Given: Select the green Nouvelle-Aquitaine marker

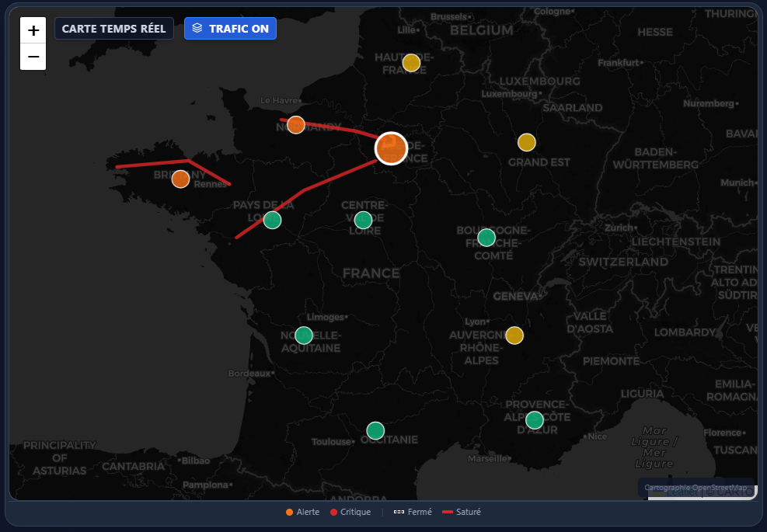Looking at the screenshot, I should pyautogui.click(x=304, y=336).
